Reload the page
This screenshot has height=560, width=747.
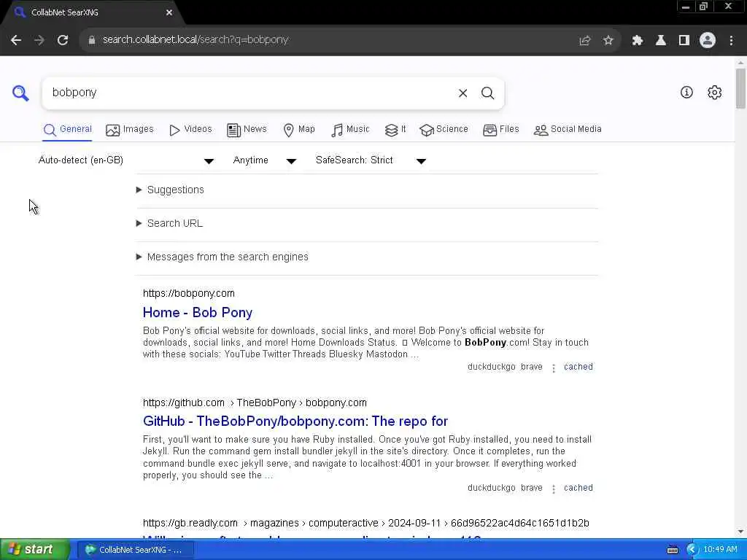coord(63,40)
